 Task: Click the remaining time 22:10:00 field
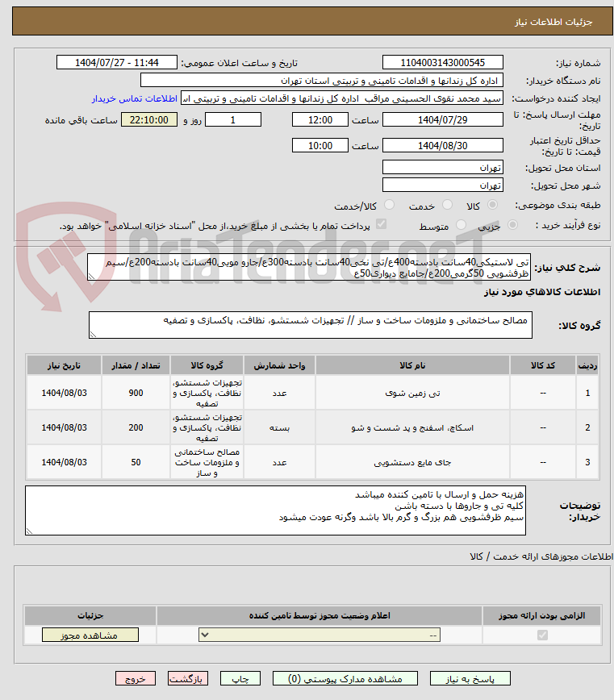coord(149,119)
